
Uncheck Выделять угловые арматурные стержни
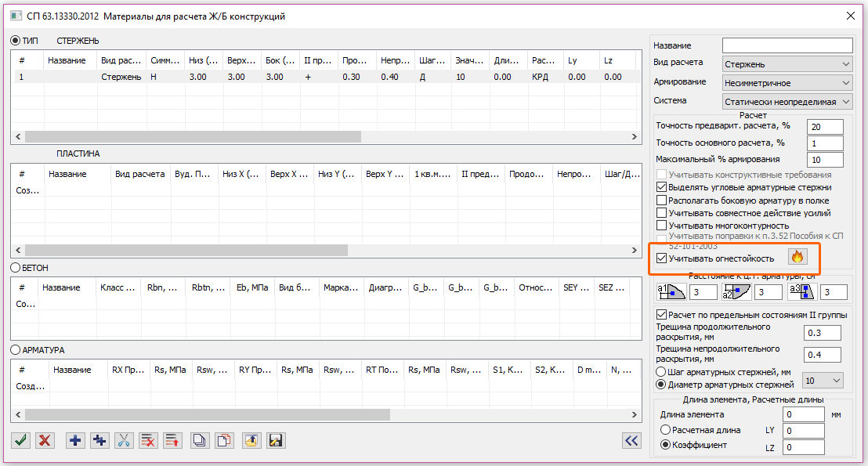(x=662, y=188)
